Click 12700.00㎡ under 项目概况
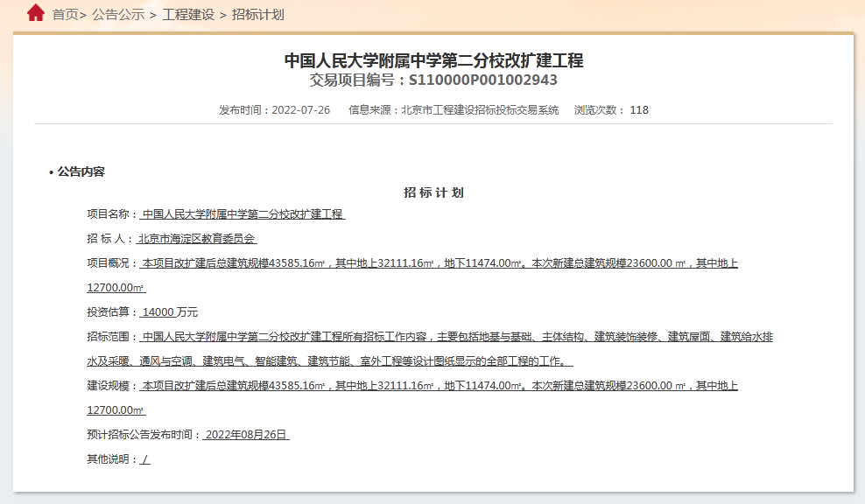Viewport: 865px width, 504px height. point(116,288)
